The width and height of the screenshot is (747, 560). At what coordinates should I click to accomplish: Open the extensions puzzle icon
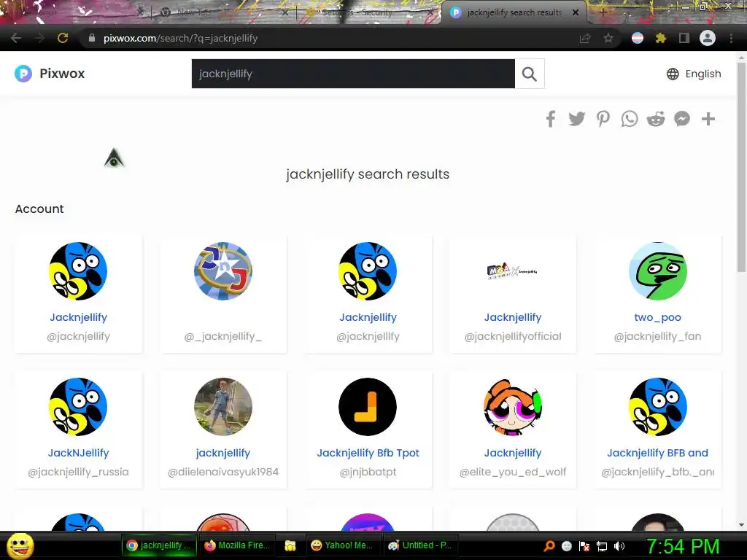point(660,38)
